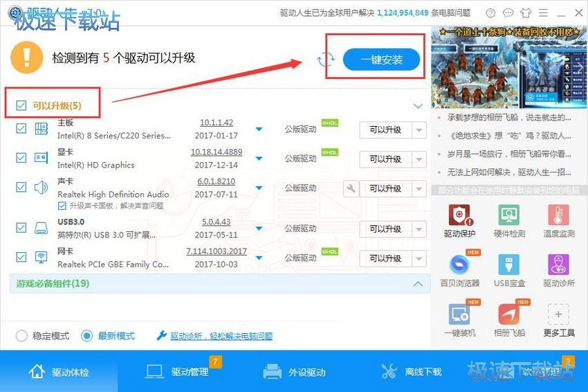
Task: Open the 温度监测 tool
Action: pyautogui.click(x=558, y=221)
